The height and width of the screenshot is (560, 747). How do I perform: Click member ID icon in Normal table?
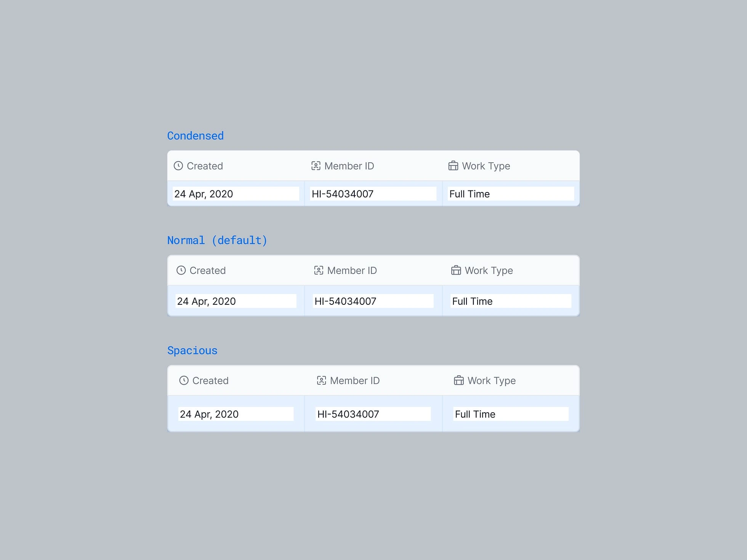coord(319,270)
